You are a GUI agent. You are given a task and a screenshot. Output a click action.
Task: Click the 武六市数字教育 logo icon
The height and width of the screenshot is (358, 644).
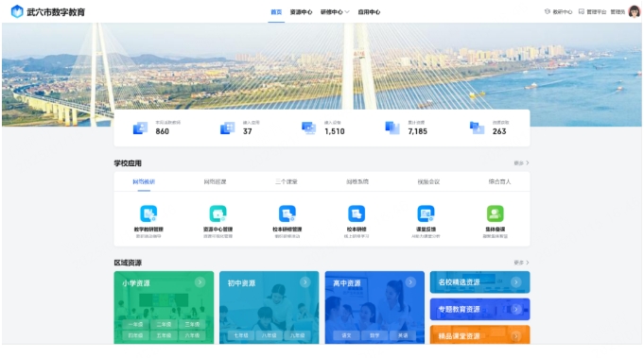(17, 11)
